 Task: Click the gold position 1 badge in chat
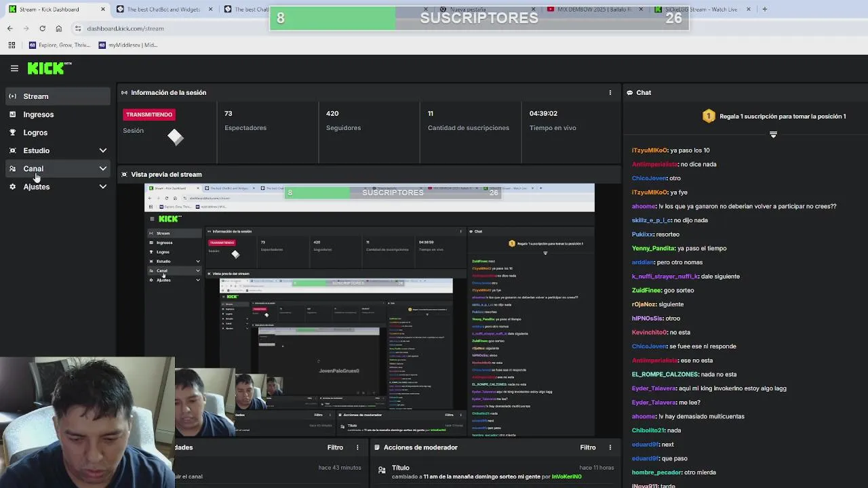coord(709,117)
